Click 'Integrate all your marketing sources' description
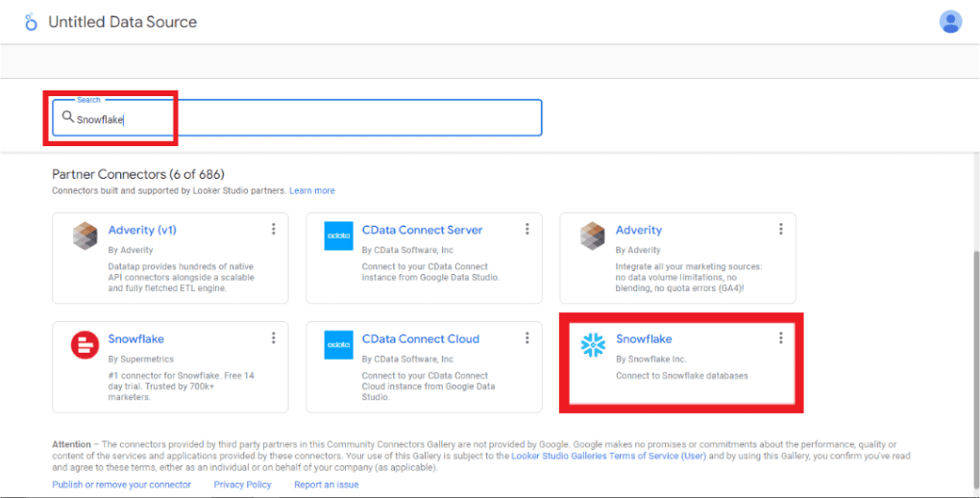This screenshot has height=498, width=980. point(689,277)
